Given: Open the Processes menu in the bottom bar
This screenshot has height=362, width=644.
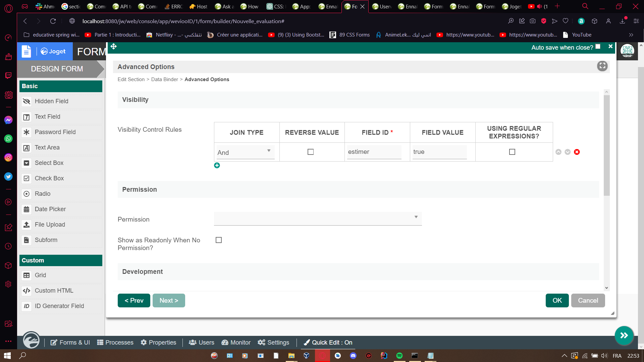Looking at the screenshot, I should [115, 342].
